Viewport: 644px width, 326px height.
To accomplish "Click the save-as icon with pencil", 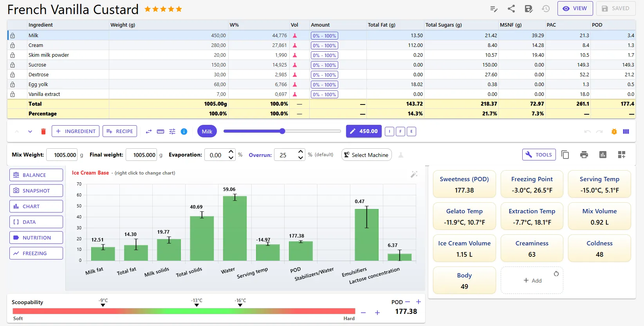I will click(529, 9).
